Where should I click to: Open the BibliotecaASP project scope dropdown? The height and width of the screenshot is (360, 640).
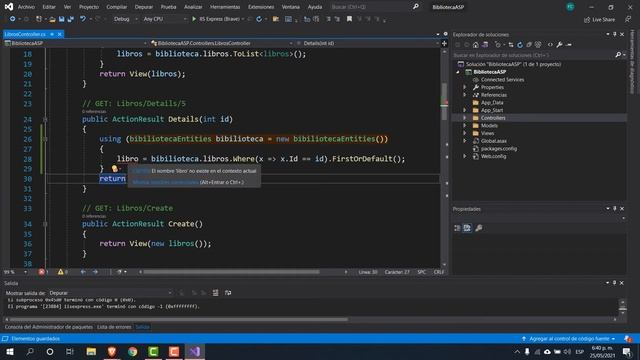[x=76, y=43]
